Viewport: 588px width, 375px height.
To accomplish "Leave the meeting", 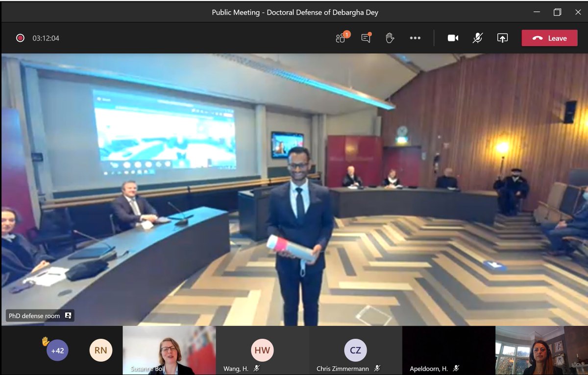I will click(549, 38).
